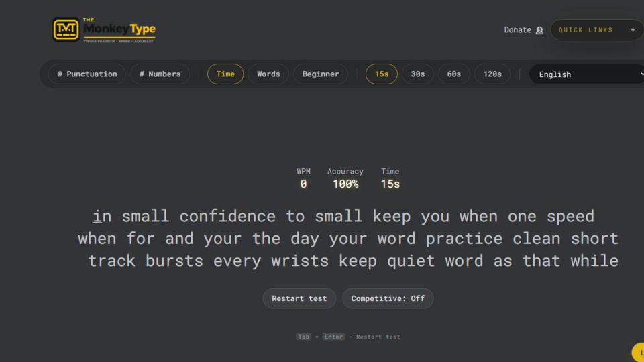The height and width of the screenshot is (362, 644).
Task: Toggle Punctuation mode
Action: (x=87, y=74)
